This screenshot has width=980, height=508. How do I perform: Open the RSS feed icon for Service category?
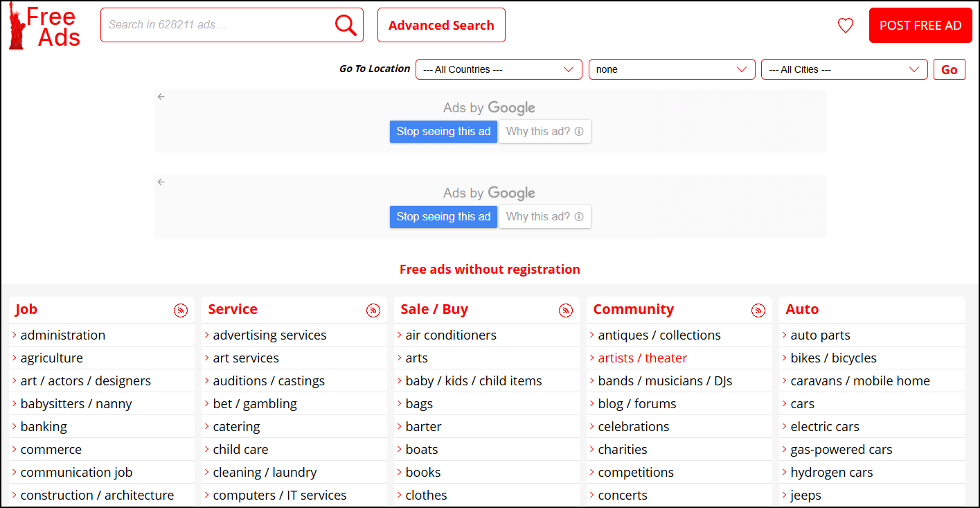click(373, 310)
